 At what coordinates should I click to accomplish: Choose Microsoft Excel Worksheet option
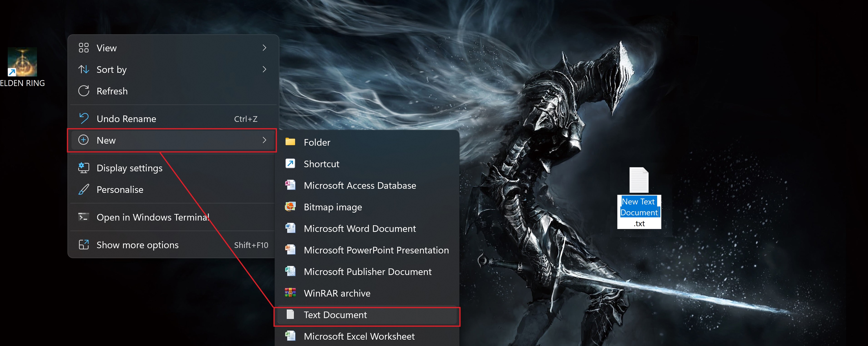tap(359, 336)
